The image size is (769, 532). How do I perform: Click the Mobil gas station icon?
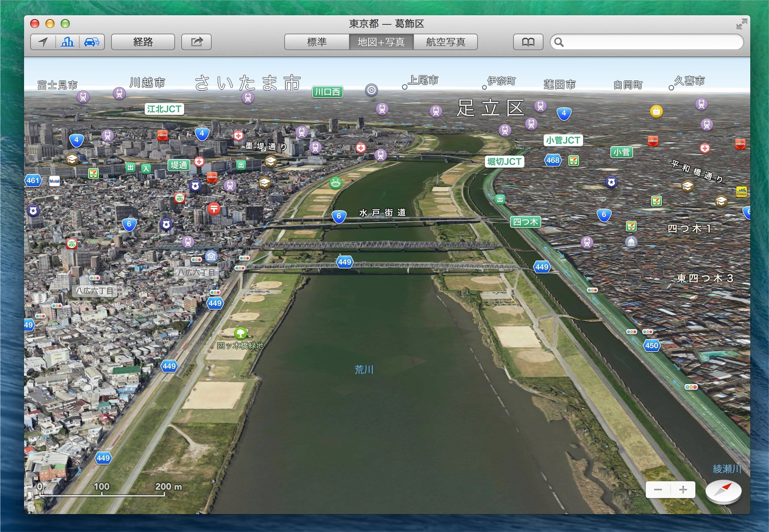click(55, 181)
